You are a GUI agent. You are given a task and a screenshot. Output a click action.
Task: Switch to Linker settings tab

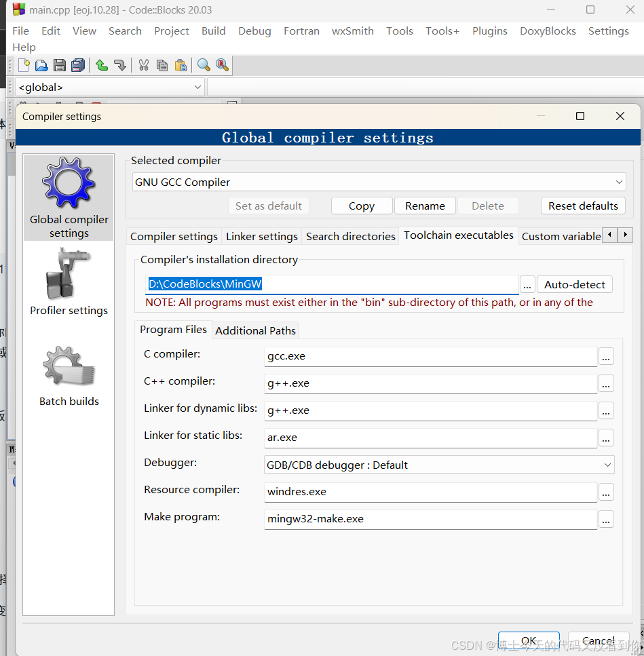(261, 236)
